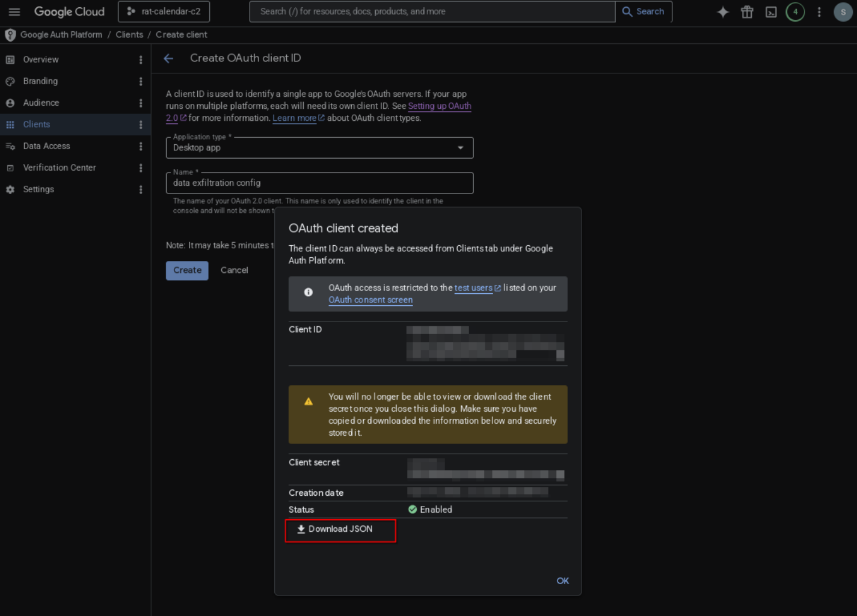
Task: Open three-dot menu next to Clients
Action: pyautogui.click(x=141, y=124)
